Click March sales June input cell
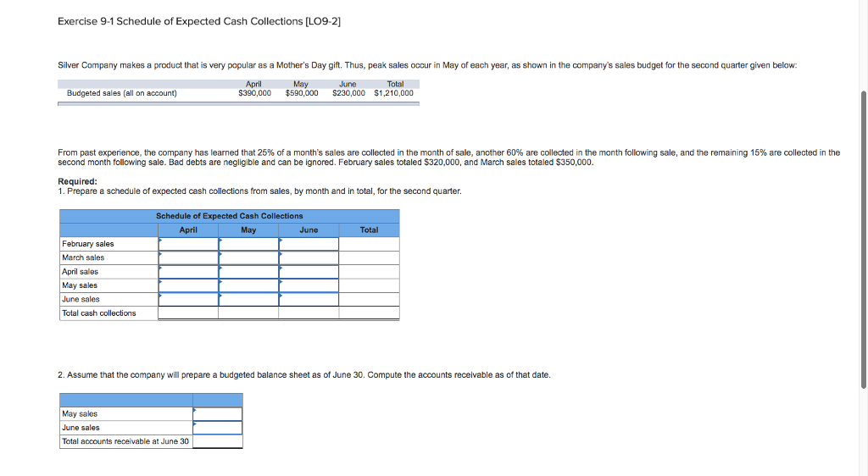Viewport: 868px width, 476px height. 309,257
